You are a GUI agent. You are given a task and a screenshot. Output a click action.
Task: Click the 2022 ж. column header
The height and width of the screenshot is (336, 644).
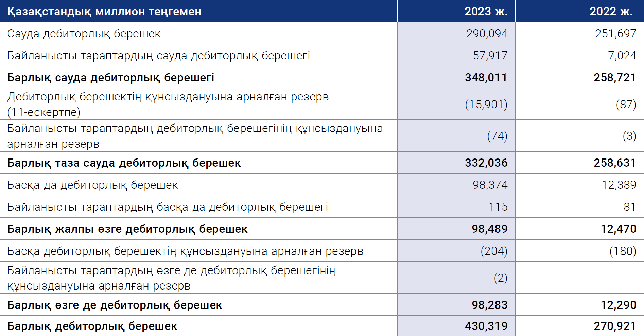click(x=611, y=11)
